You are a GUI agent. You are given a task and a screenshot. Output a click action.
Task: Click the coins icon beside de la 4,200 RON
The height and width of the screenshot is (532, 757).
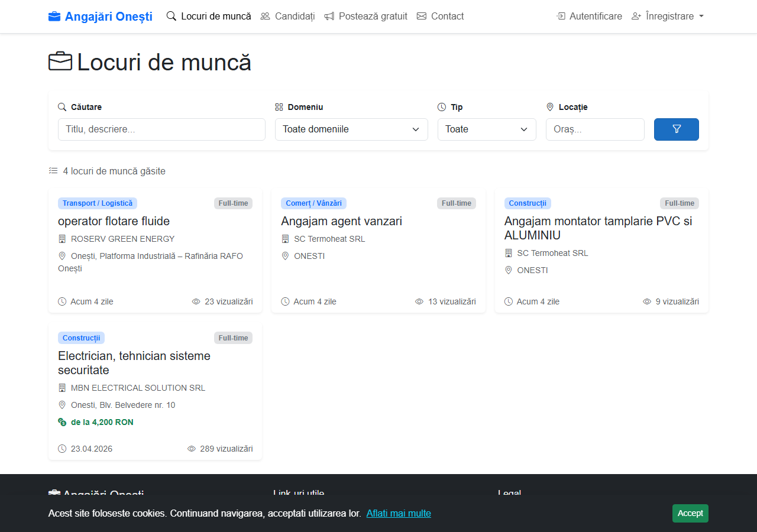62,422
